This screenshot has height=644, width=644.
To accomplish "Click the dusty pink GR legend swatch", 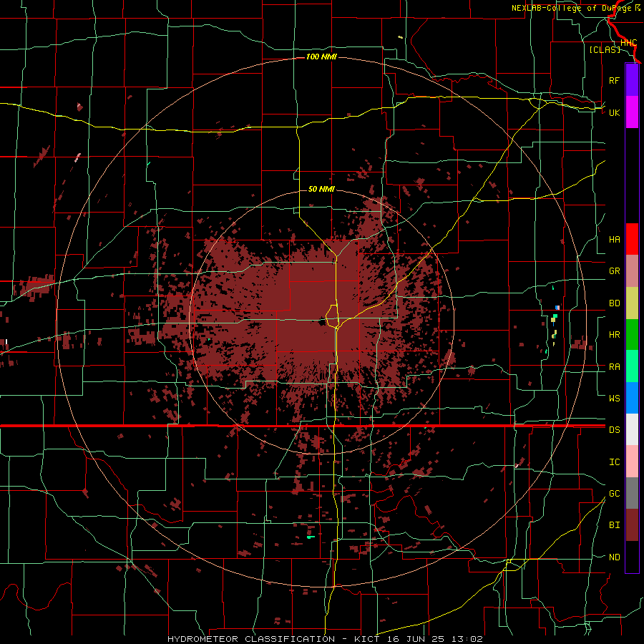I will (632, 271).
